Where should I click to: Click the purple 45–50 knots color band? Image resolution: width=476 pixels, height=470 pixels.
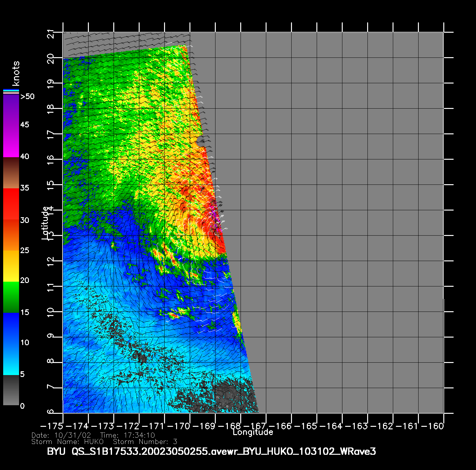coord(11,110)
